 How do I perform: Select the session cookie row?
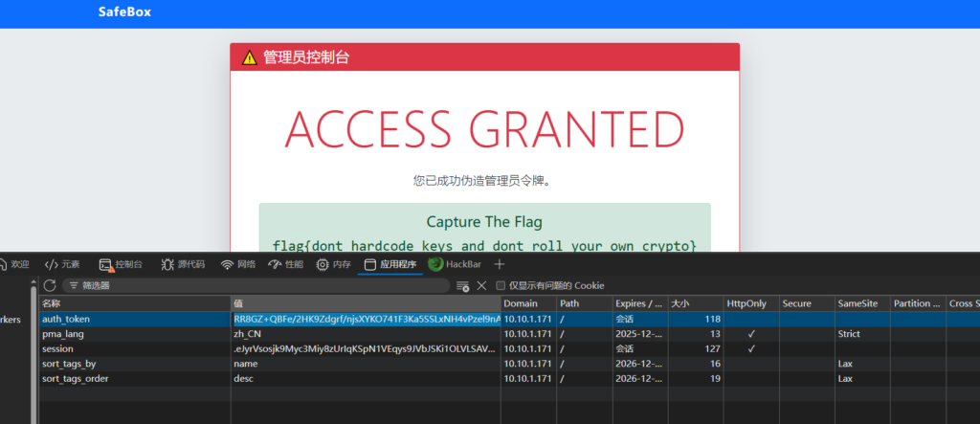[x=134, y=348]
